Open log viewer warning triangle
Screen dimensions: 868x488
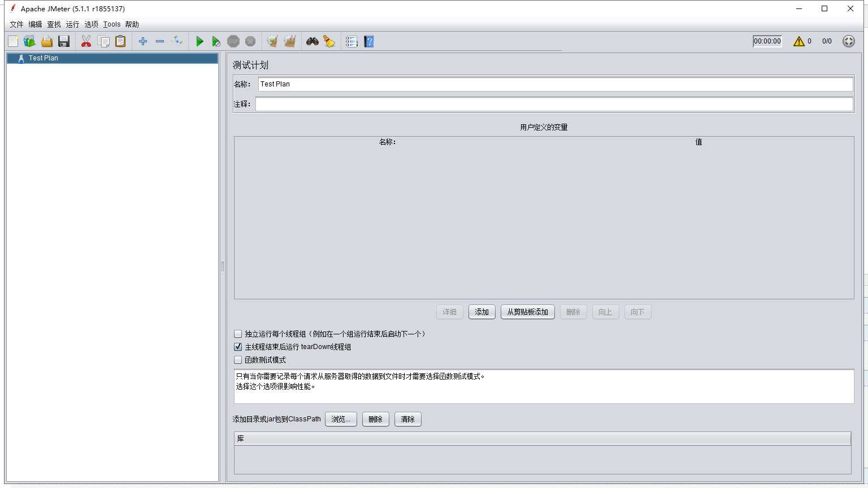pyautogui.click(x=798, y=41)
